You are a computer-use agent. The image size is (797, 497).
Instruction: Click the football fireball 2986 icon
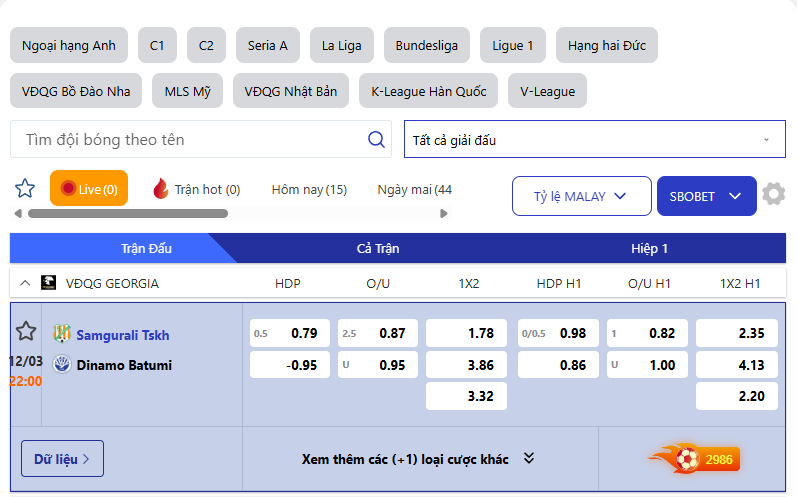[692, 460]
